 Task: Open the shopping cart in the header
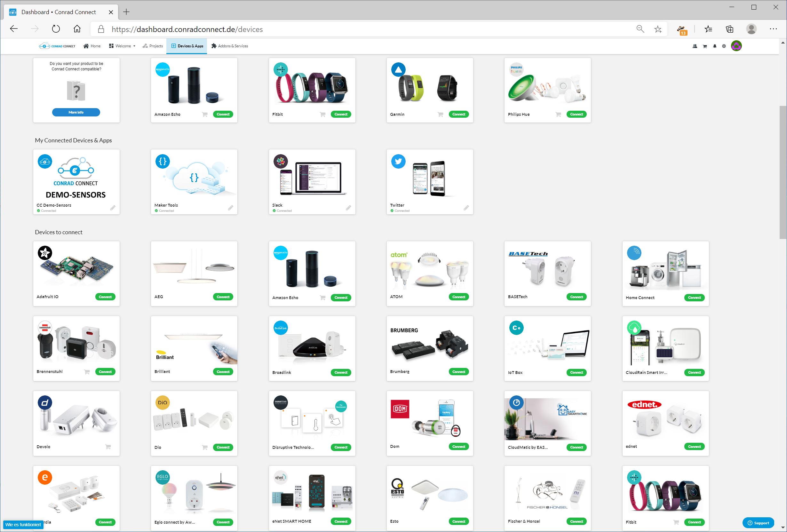click(x=705, y=46)
